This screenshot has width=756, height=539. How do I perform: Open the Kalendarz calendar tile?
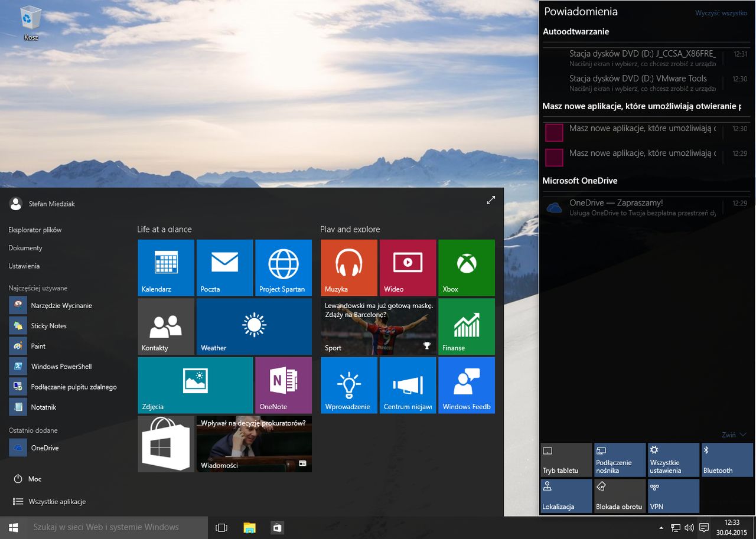pyautogui.click(x=165, y=267)
